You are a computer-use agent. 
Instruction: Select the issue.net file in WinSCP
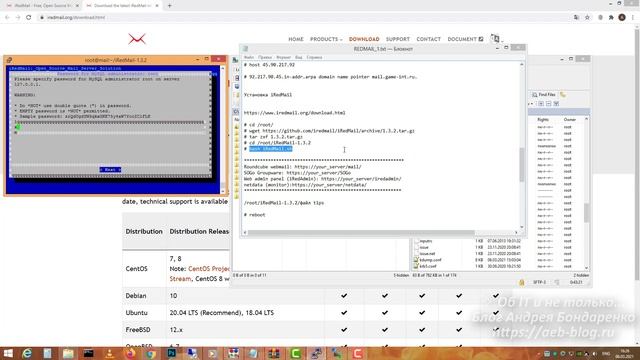coord(427,253)
